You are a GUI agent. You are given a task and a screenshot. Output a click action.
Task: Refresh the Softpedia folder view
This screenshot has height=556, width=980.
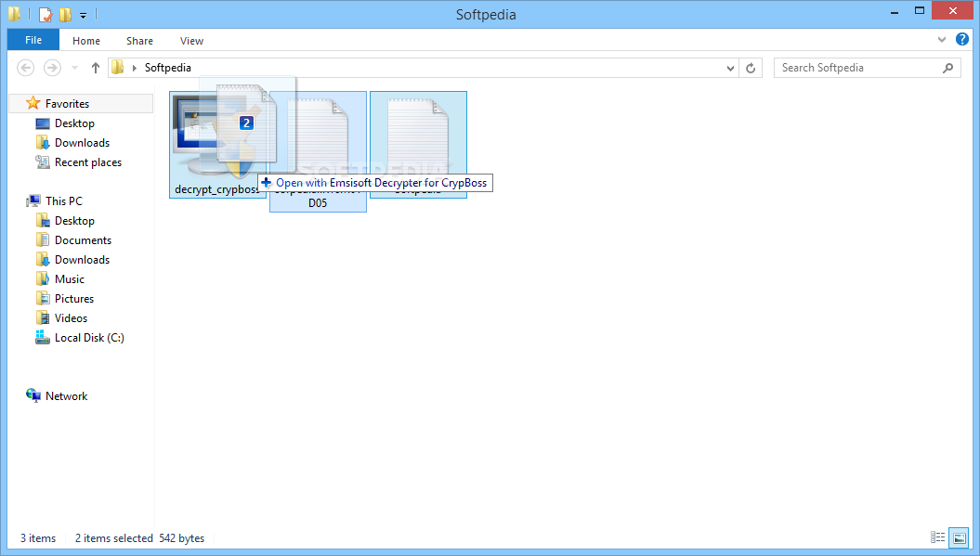[751, 68]
